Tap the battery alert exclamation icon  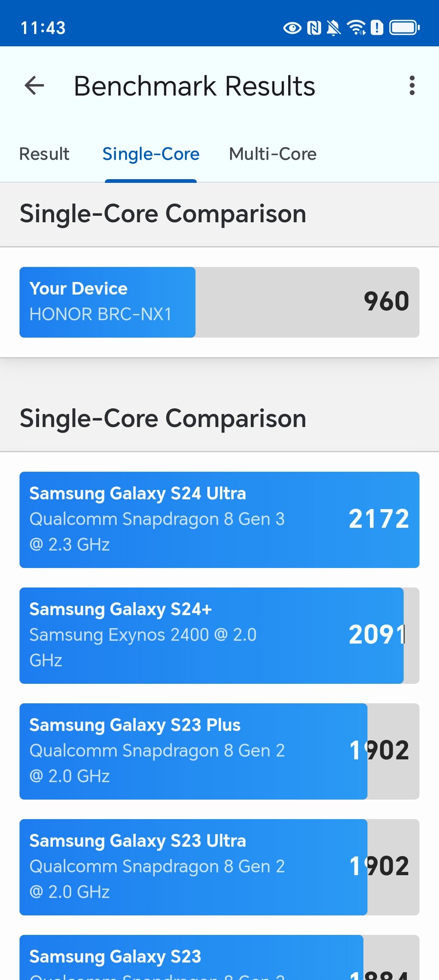pyautogui.click(x=377, y=28)
